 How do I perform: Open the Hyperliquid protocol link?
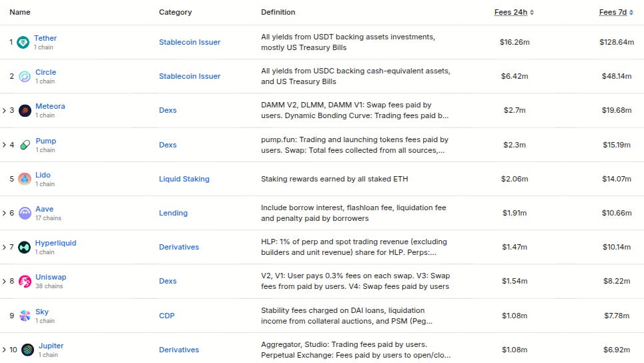[x=55, y=243]
